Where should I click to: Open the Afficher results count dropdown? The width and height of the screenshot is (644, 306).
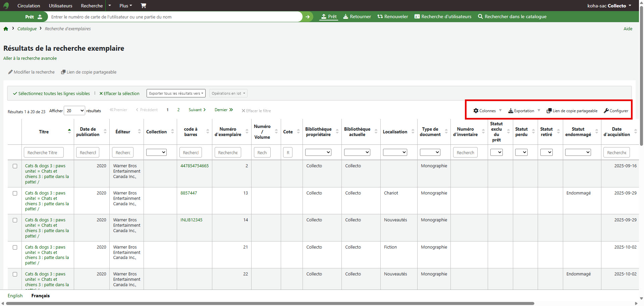point(75,111)
